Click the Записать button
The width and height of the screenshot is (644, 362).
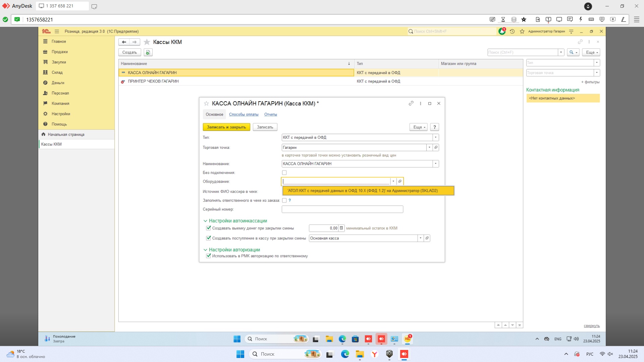(265, 127)
